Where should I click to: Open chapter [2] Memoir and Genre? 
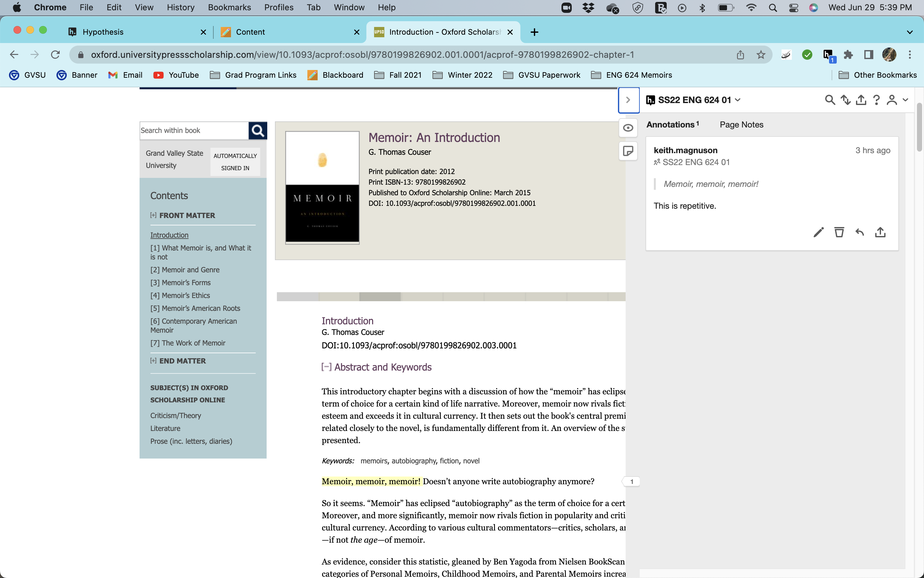(x=185, y=270)
